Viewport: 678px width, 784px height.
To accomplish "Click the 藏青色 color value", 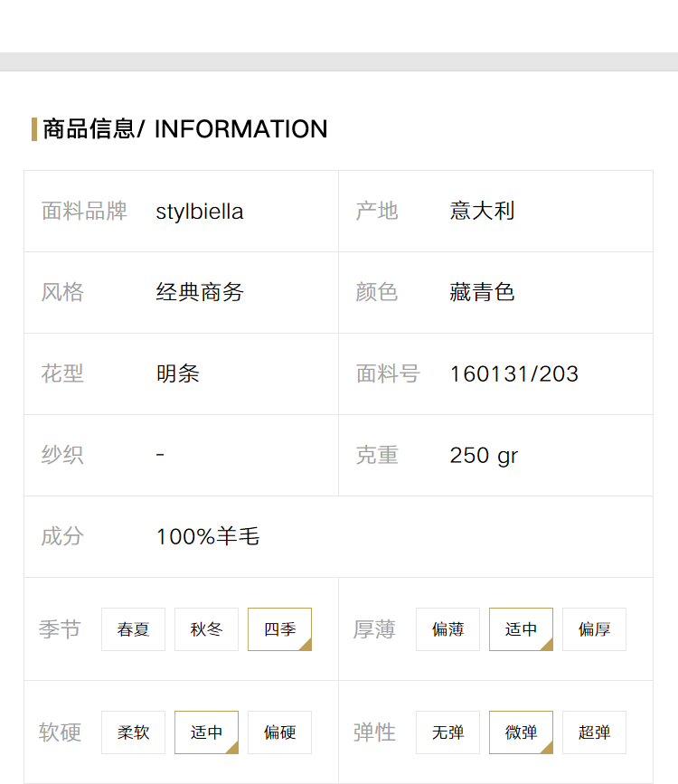I will pyautogui.click(x=482, y=292).
